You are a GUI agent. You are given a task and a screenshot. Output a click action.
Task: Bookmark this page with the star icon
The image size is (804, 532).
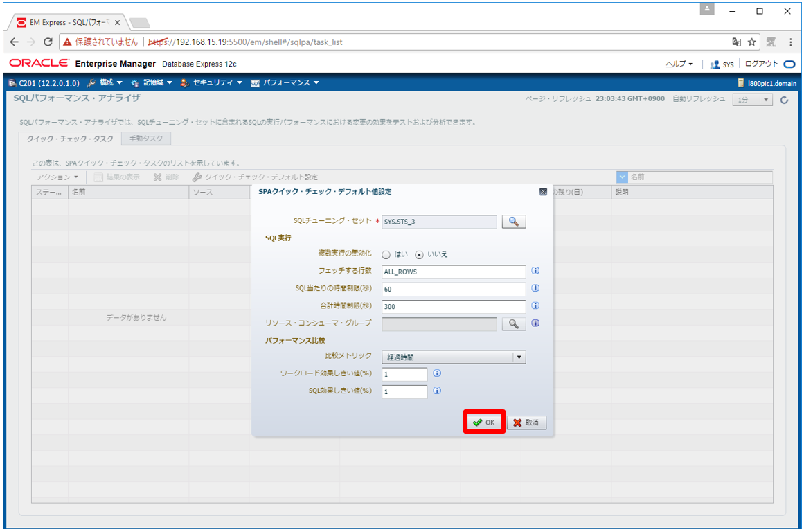751,42
